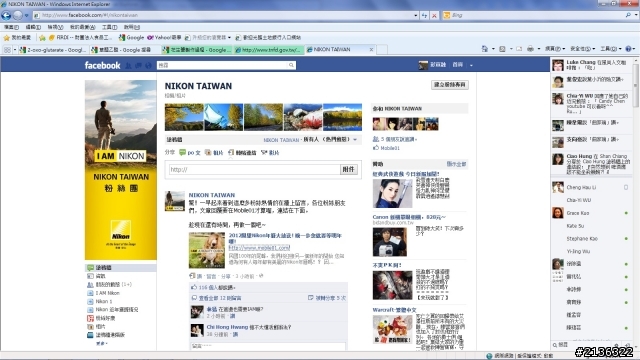Open the Canon sponsored ad title
The image size is (640, 360).
[409, 217]
